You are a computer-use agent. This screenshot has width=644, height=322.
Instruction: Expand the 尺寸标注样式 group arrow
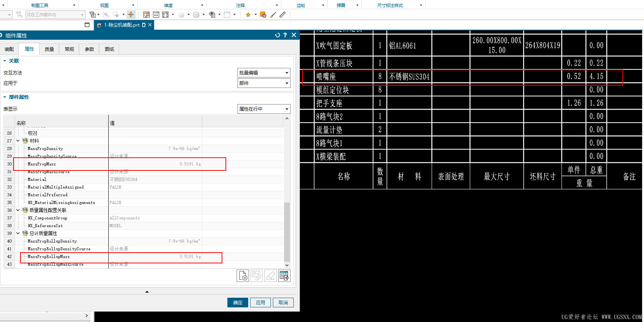pyautogui.click(x=421, y=5)
